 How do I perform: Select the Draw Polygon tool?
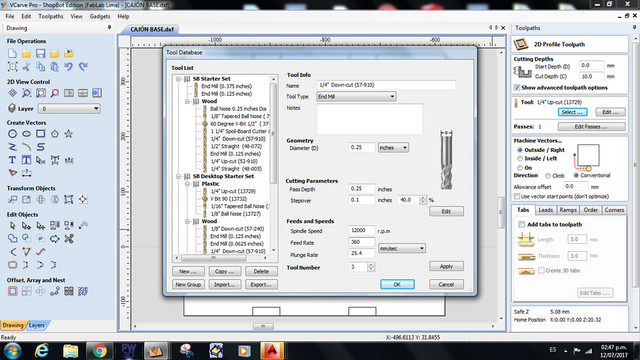(x=55, y=134)
